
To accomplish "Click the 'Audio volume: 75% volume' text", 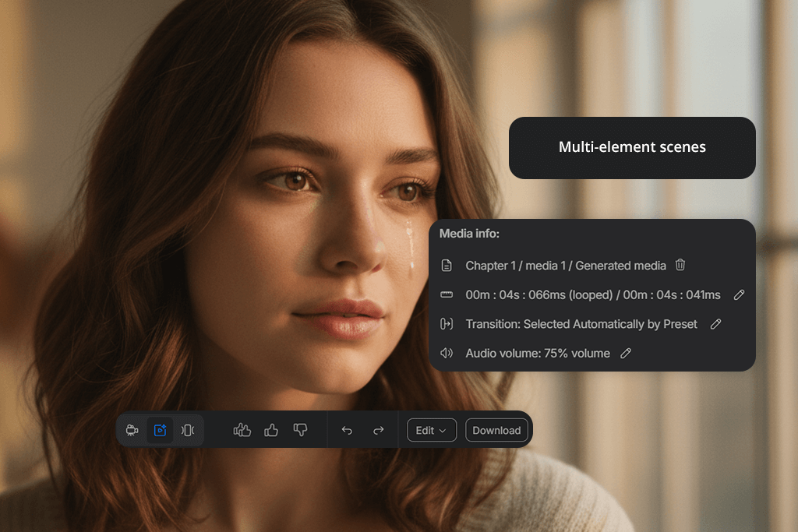I will point(538,353).
